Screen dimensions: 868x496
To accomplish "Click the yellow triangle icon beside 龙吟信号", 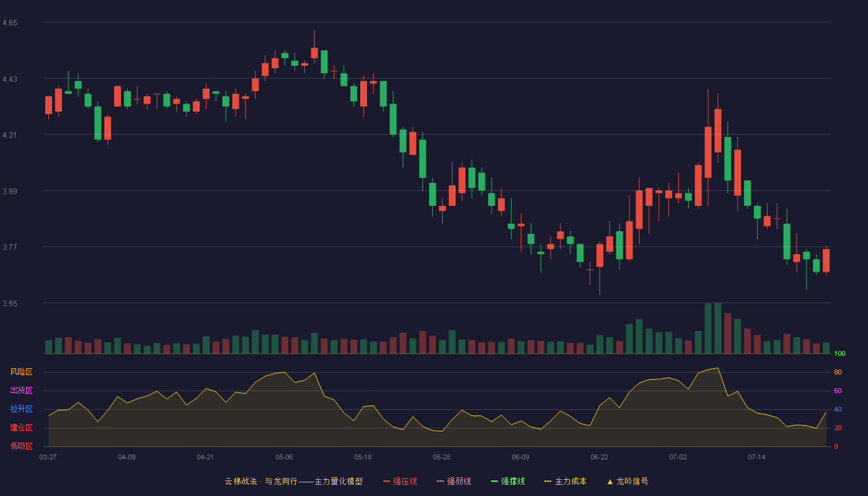I will pos(609,481).
